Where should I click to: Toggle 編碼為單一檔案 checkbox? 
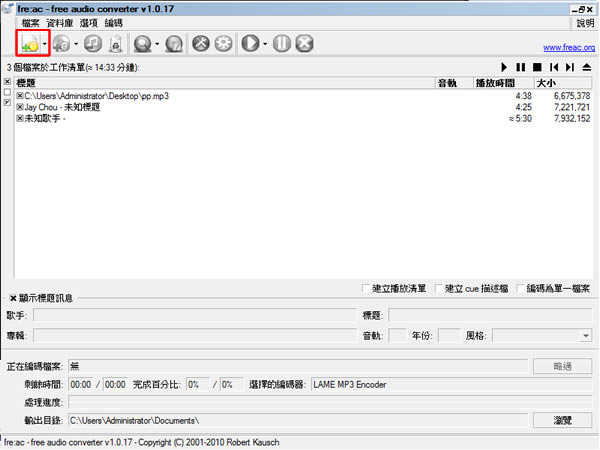[x=521, y=289]
